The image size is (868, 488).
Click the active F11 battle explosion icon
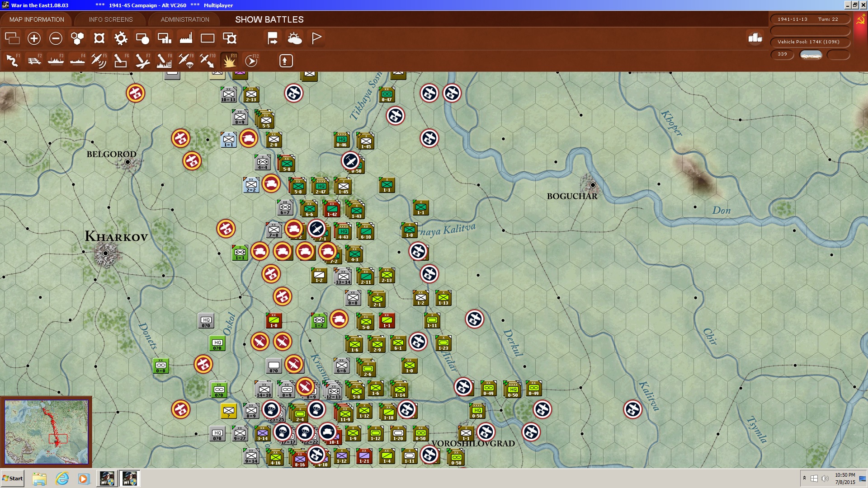coord(229,61)
